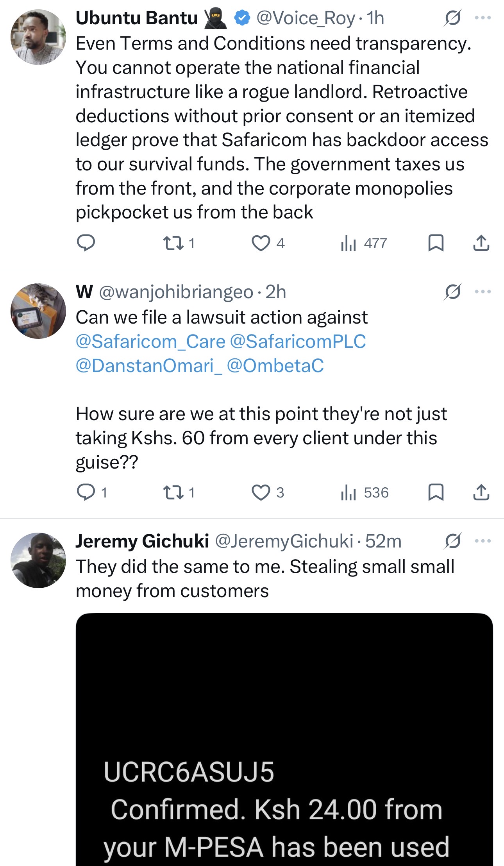Open more options on Jeremy Gichuki tweet
504x866 pixels.
(483, 541)
